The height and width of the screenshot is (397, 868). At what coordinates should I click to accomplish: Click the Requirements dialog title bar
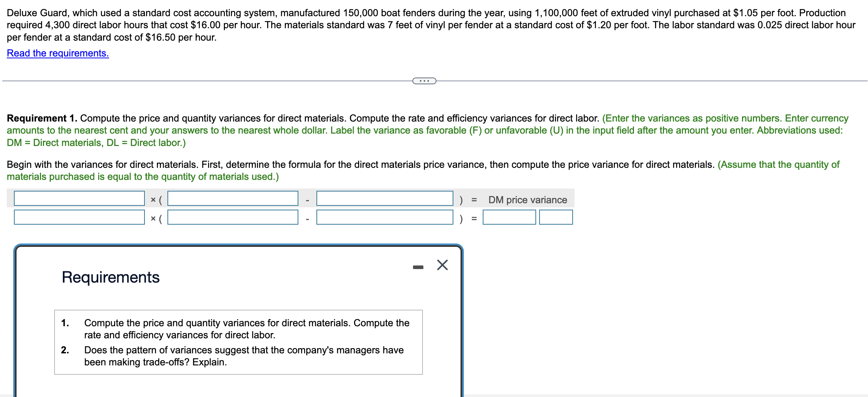coord(111,278)
